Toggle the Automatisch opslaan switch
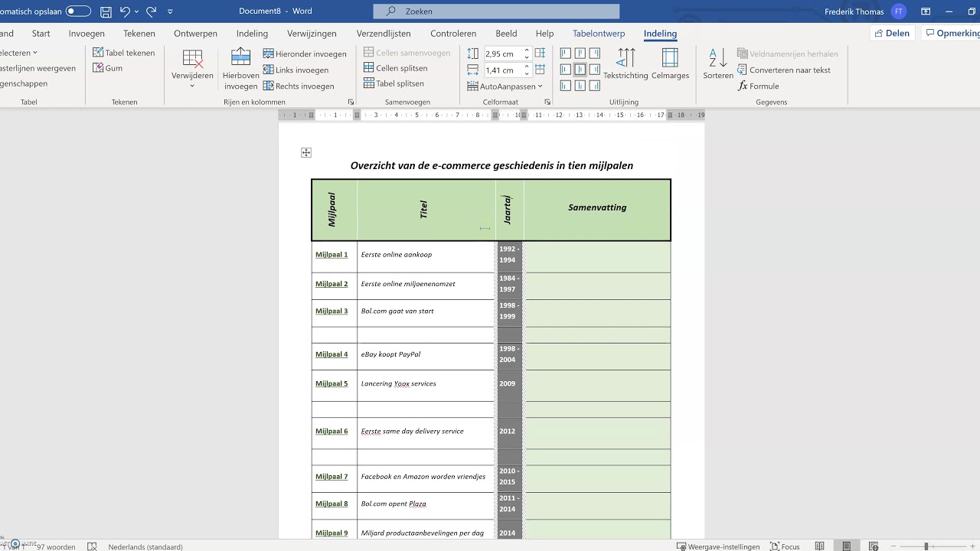The image size is (980, 551). pyautogui.click(x=78, y=11)
